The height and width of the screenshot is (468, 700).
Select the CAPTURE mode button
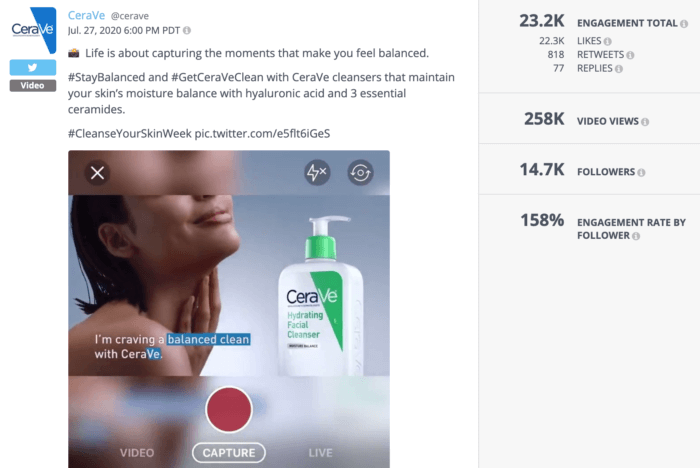click(229, 453)
